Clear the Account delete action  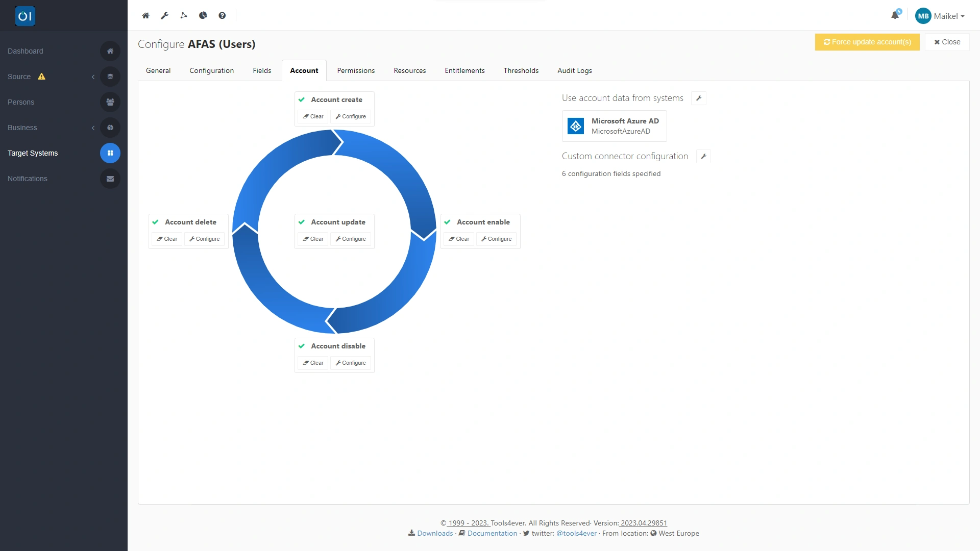click(x=167, y=239)
